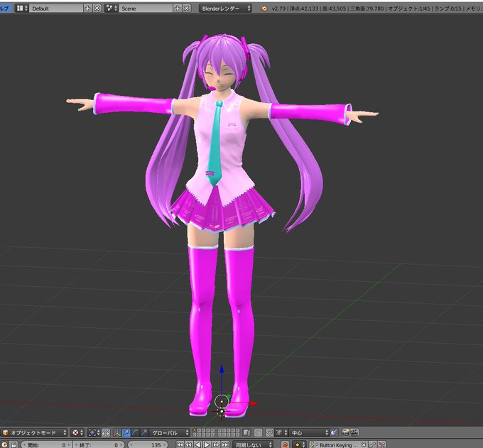483x448 pixels.
Task: Jump to last frame button
Action: [x=225, y=445]
